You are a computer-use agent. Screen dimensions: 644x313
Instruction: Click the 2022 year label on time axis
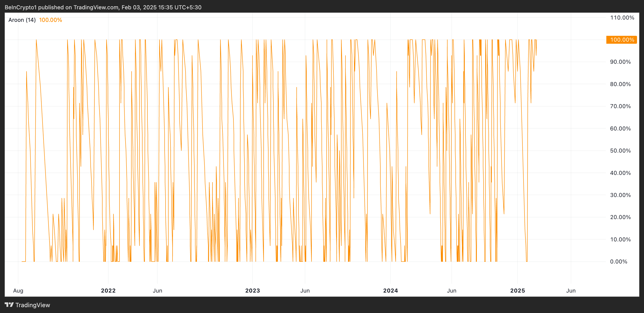tap(108, 290)
